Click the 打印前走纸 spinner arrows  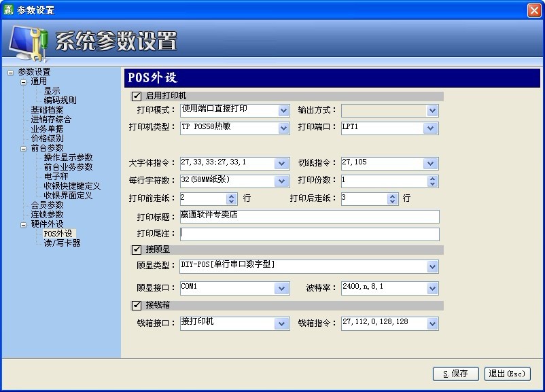point(232,199)
